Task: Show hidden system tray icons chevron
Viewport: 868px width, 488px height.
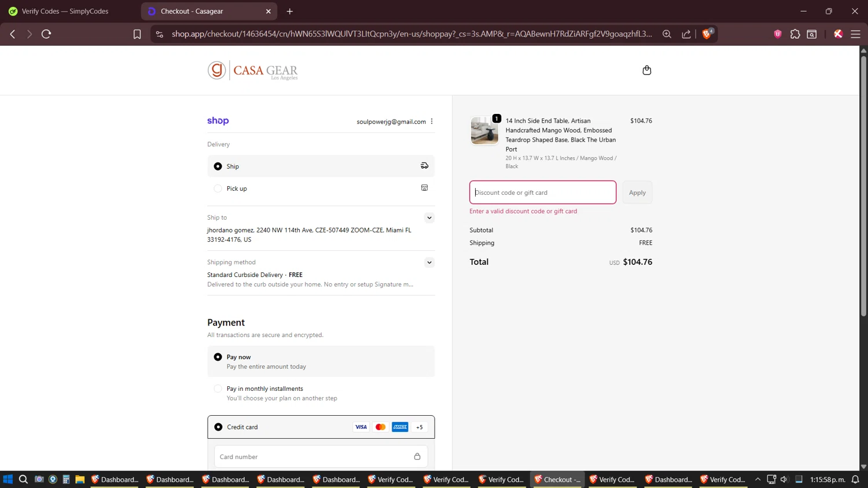Action: [x=757, y=479]
